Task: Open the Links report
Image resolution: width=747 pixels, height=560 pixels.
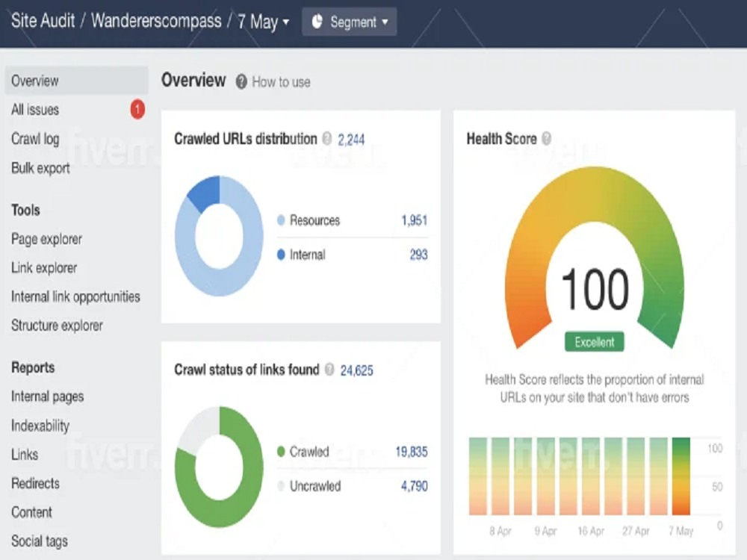Action: (25, 455)
